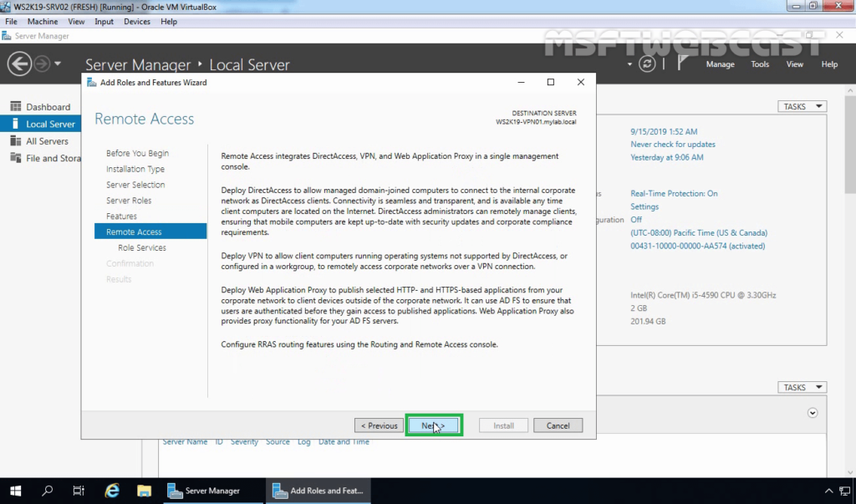
Task: Expand the Events section chevron
Action: pos(813,413)
